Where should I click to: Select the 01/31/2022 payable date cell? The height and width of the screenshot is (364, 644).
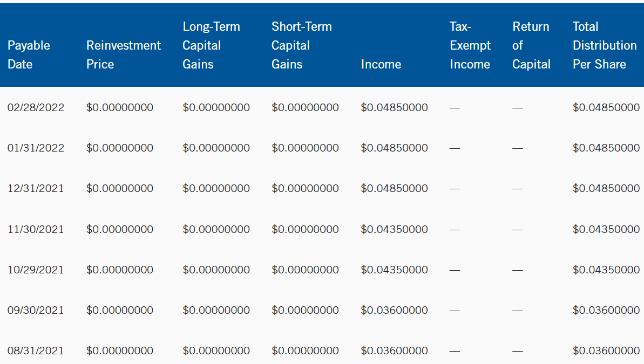click(36, 148)
